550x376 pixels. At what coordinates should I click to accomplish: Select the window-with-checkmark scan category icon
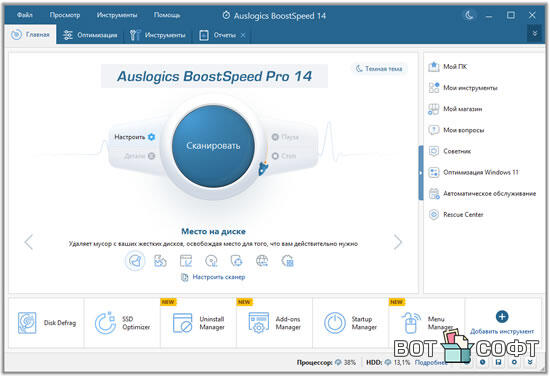pos(186,261)
